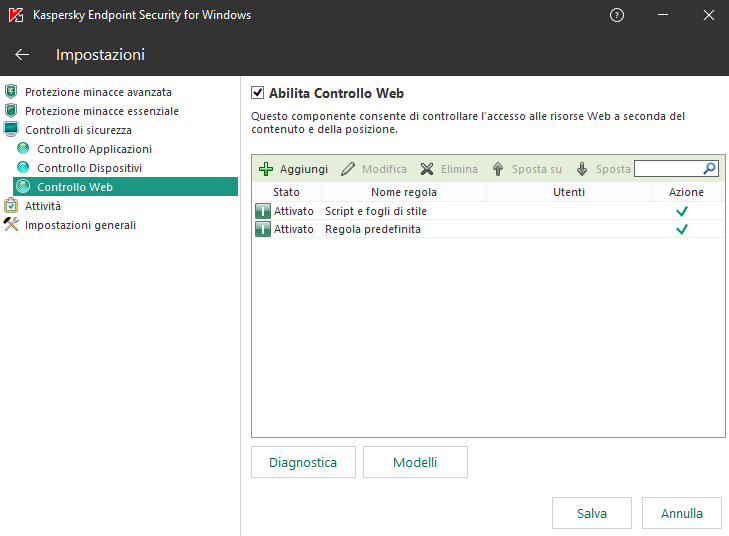Open Controllo Applicazioni settings
This screenshot has width=729, height=536.
(94, 149)
